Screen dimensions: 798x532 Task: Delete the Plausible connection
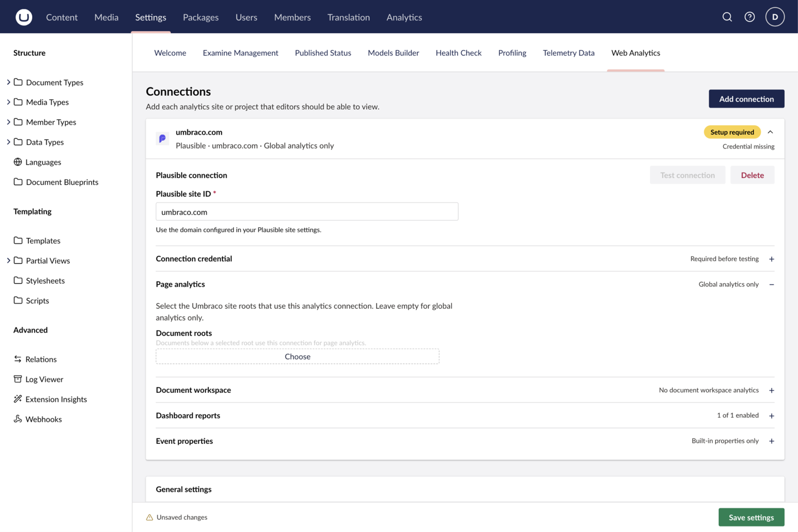pos(752,175)
